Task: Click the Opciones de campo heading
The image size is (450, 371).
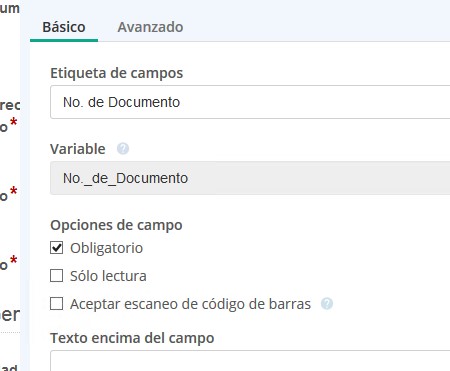Action: pos(116,225)
